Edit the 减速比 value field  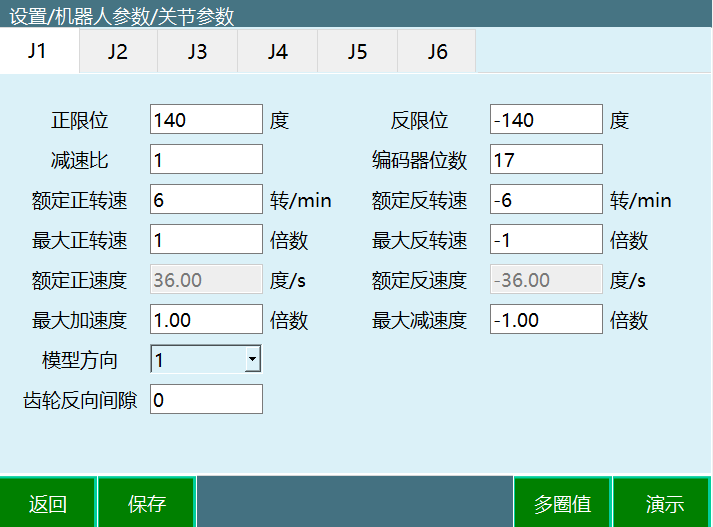(x=206, y=160)
